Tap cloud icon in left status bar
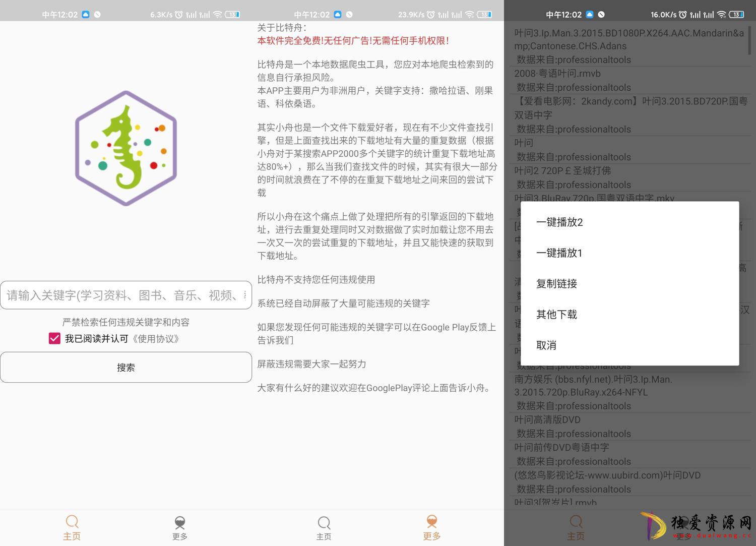This screenshot has height=546, width=756. click(86, 15)
